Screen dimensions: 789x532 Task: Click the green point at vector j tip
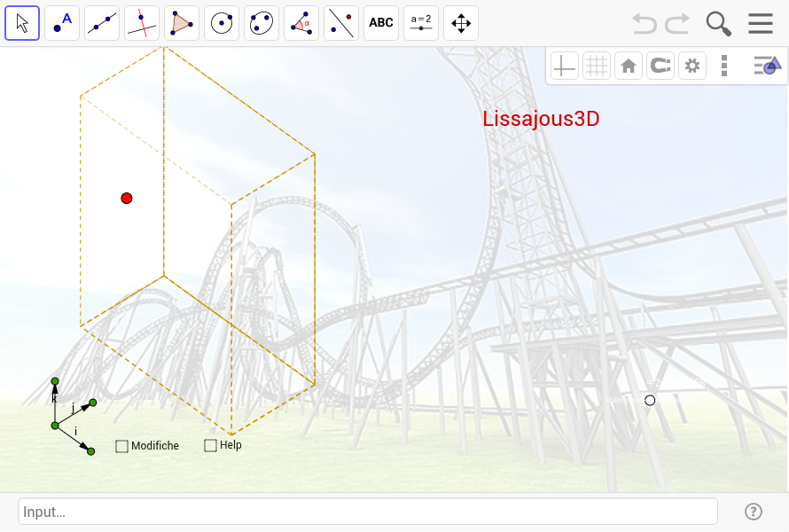click(92, 403)
